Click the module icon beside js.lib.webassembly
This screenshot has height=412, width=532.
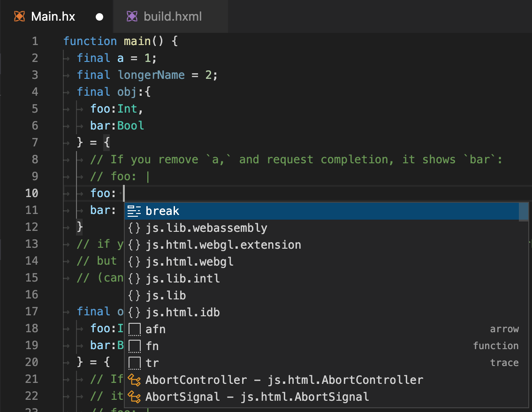[x=134, y=227]
